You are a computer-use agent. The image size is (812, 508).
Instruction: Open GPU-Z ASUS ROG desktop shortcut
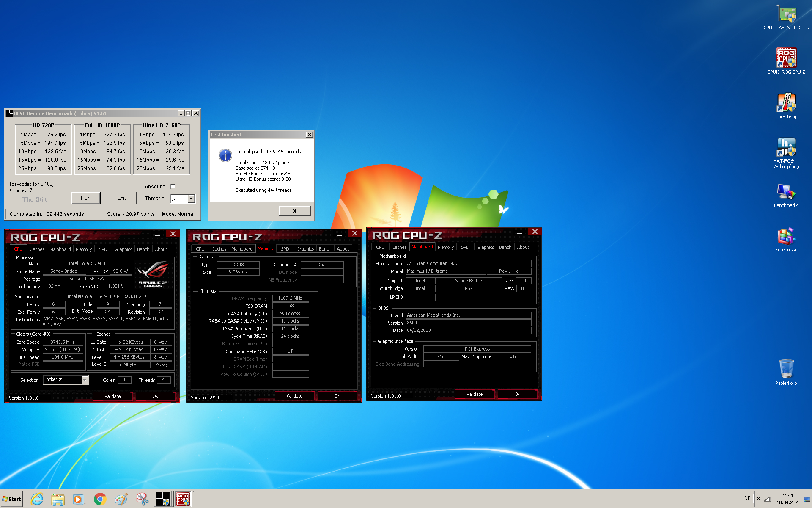(x=786, y=17)
